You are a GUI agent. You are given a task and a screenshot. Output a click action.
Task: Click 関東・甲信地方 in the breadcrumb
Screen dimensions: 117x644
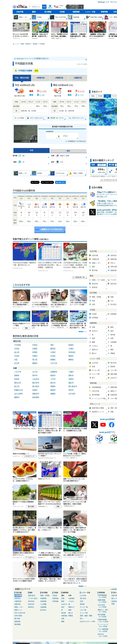click(x=26, y=44)
